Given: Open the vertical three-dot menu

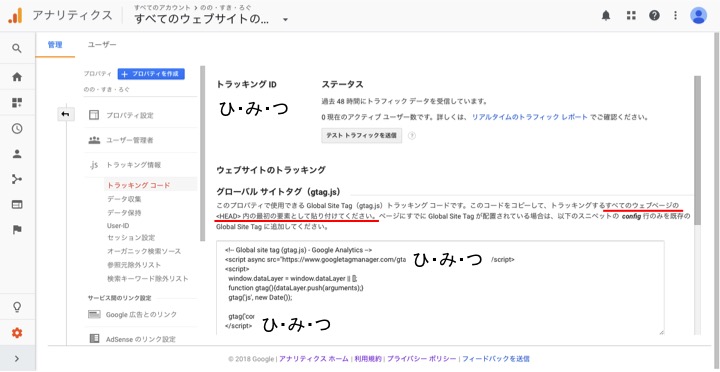Looking at the screenshot, I should pos(675,16).
